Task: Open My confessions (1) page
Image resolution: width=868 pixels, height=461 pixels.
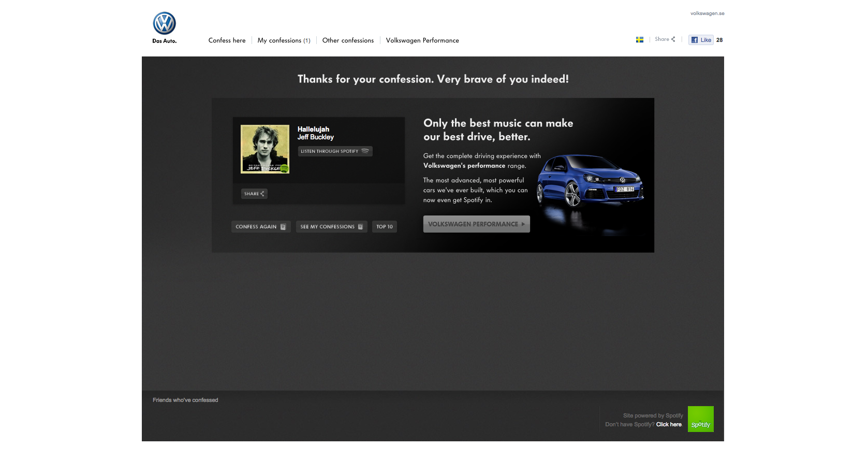Action: [x=284, y=40]
